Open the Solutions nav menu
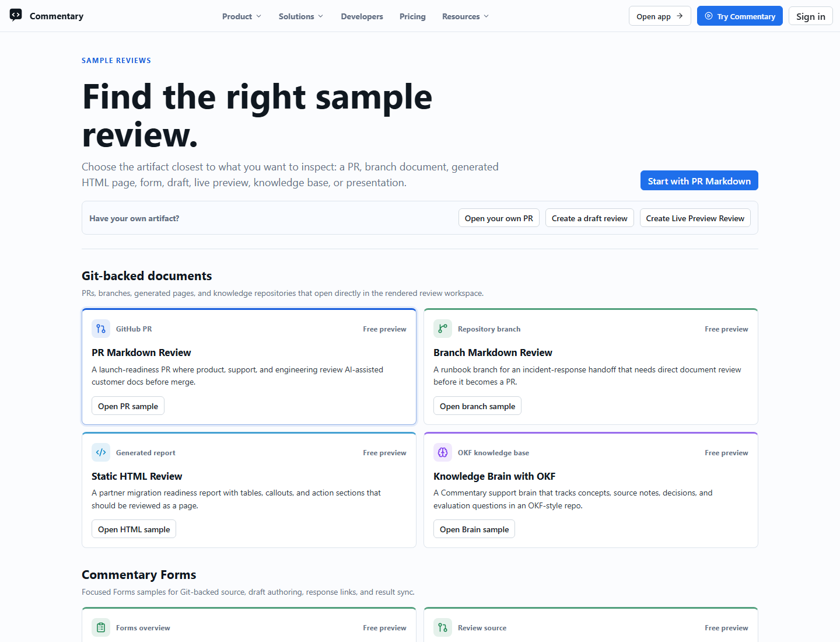Image resolution: width=840 pixels, height=642 pixels. (301, 16)
